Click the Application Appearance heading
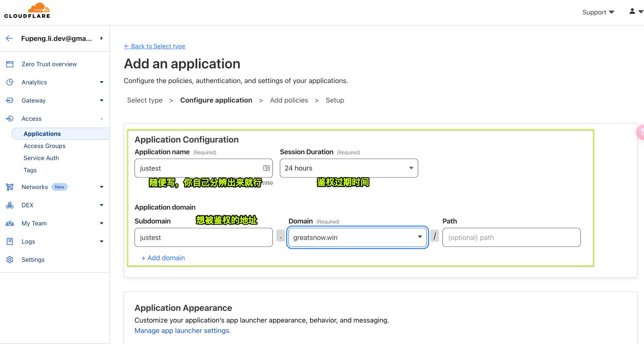Viewport: 644px width, 344px height. coord(183,308)
